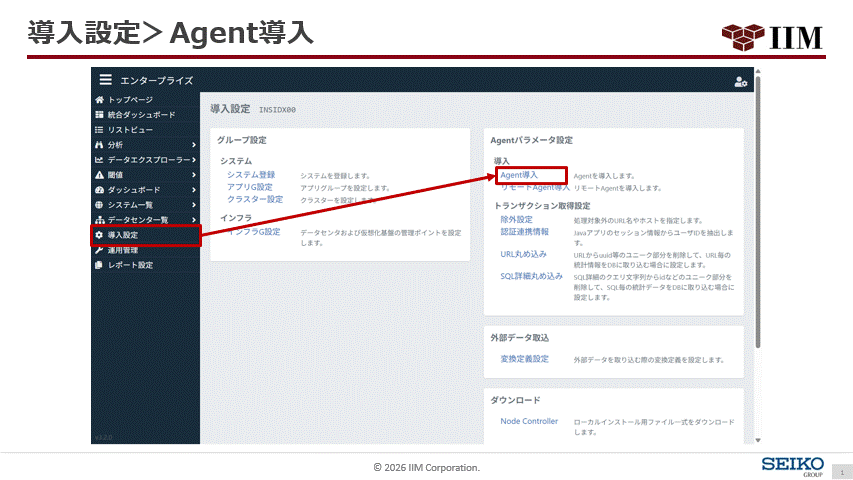The height and width of the screenshot is (480, 853).
Task: Click the scrollbar down arrow
Action: coord(758,440)
